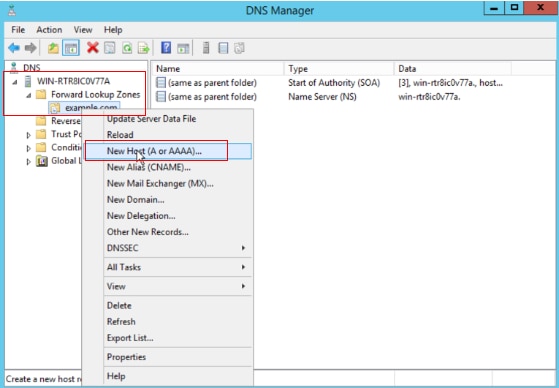Click the DNS root node icon
Image resolution: width=559 pixels, height=388 pixels.
tap(14, 67)
